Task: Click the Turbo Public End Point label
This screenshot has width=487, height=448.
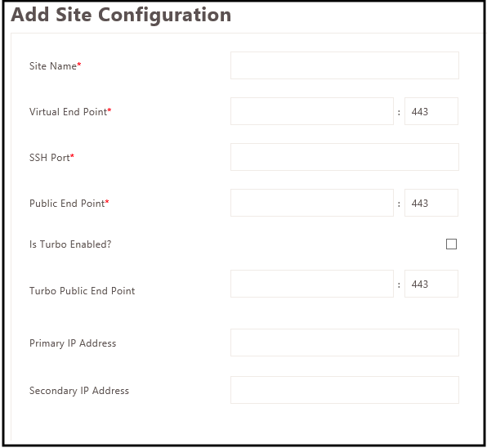Action: coord(82,291)
